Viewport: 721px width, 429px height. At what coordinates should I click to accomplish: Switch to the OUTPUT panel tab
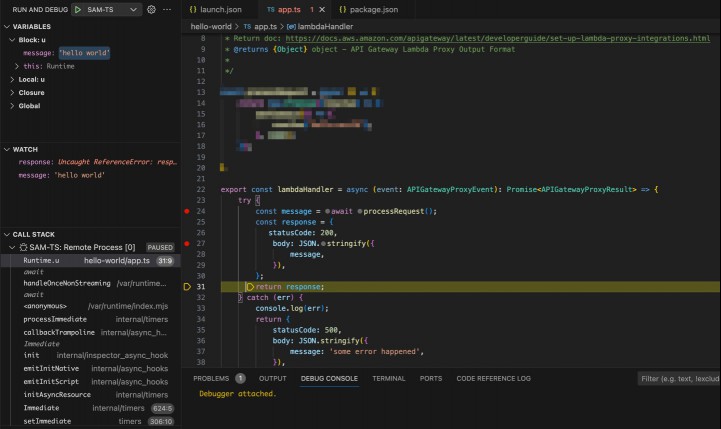[x=273, y=378]
